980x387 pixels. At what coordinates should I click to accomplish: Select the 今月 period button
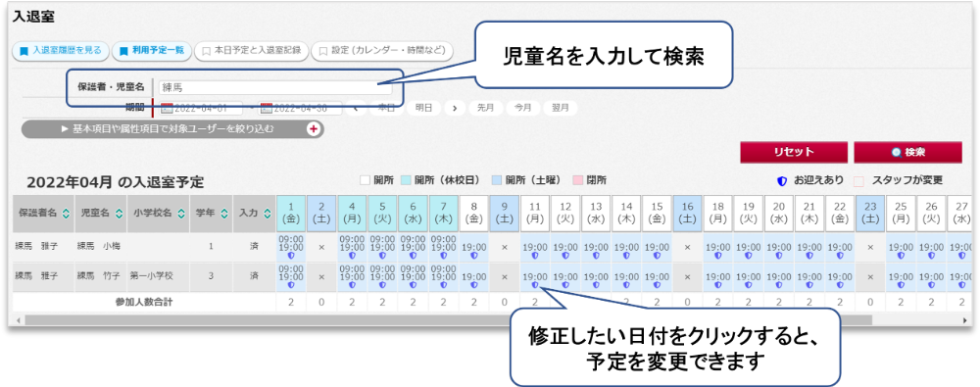[522, 108]
